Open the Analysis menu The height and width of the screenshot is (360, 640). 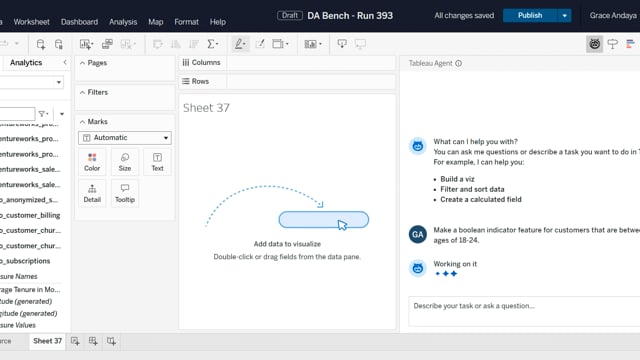(x=123, y=22)
